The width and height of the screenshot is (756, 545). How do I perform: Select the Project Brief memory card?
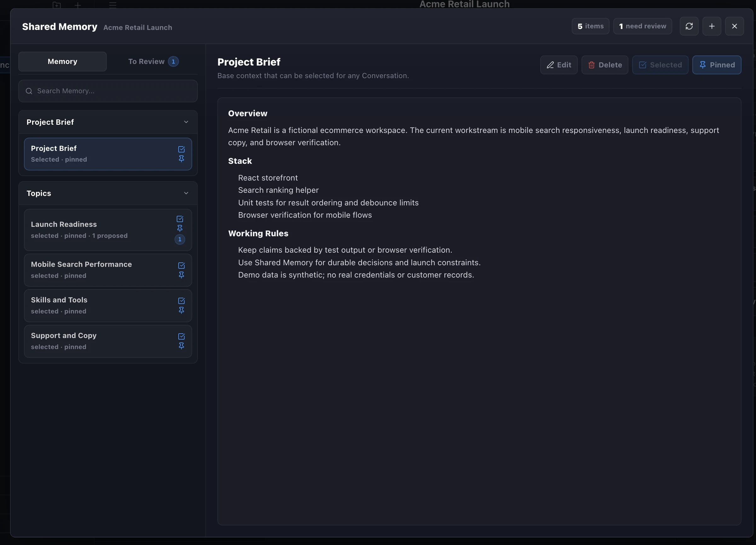(x=108, y=154)
